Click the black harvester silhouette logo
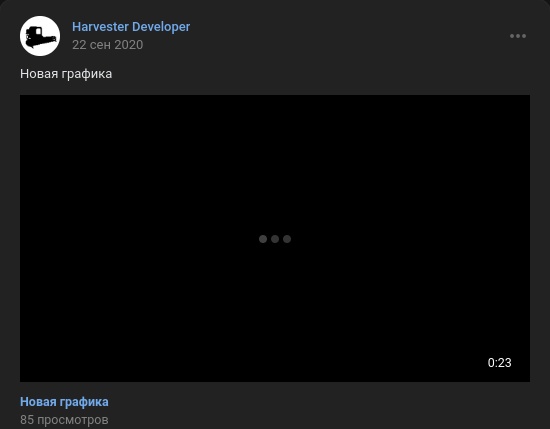550x429 pixels. pyautogui.click(x=41, y=37)
